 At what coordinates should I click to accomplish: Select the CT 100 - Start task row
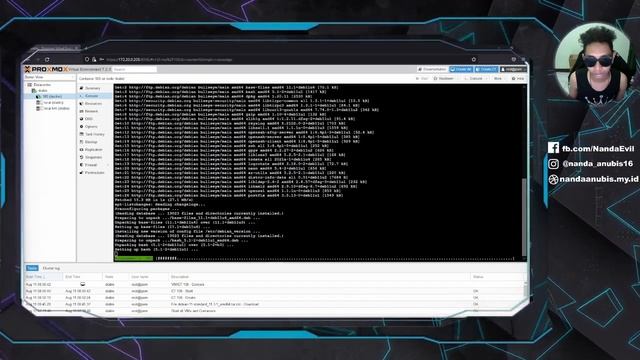[x=273, y=291]
